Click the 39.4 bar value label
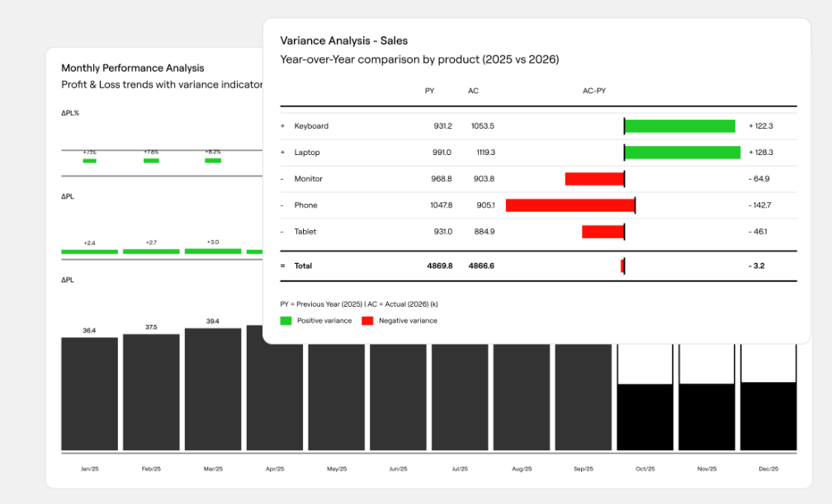832x504 pixels. click(x=213, y=322)
